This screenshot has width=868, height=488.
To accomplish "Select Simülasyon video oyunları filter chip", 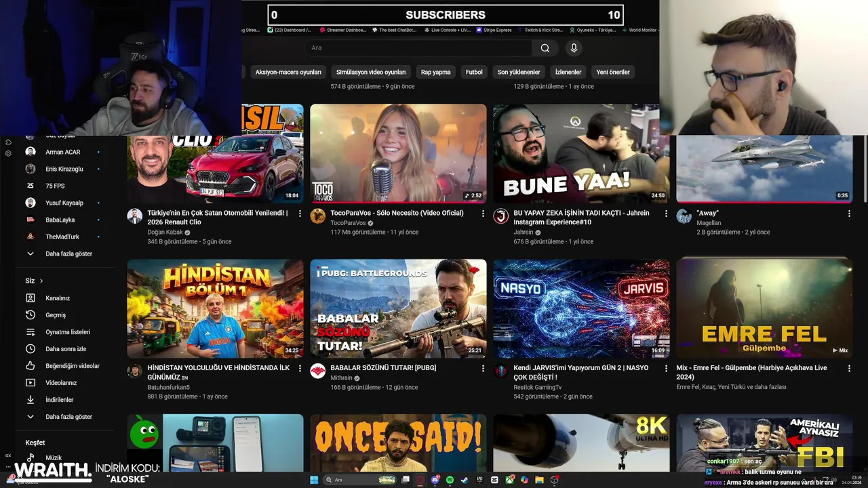I will [x=371, y=72].
